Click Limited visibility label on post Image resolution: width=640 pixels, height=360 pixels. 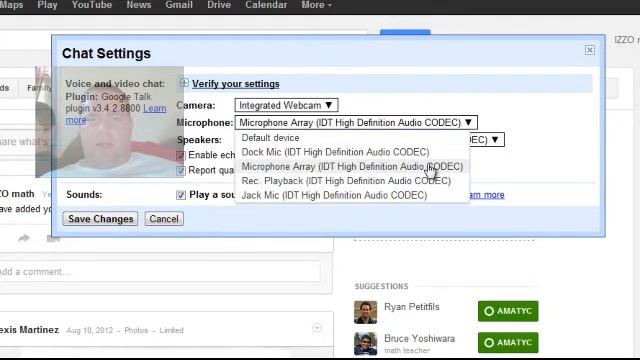tap(171, 330)
